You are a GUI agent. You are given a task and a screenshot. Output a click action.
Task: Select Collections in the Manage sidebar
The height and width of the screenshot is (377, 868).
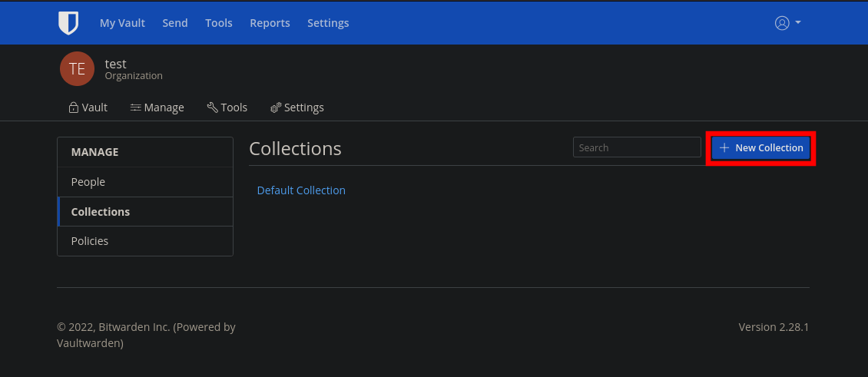click(145, 211)
